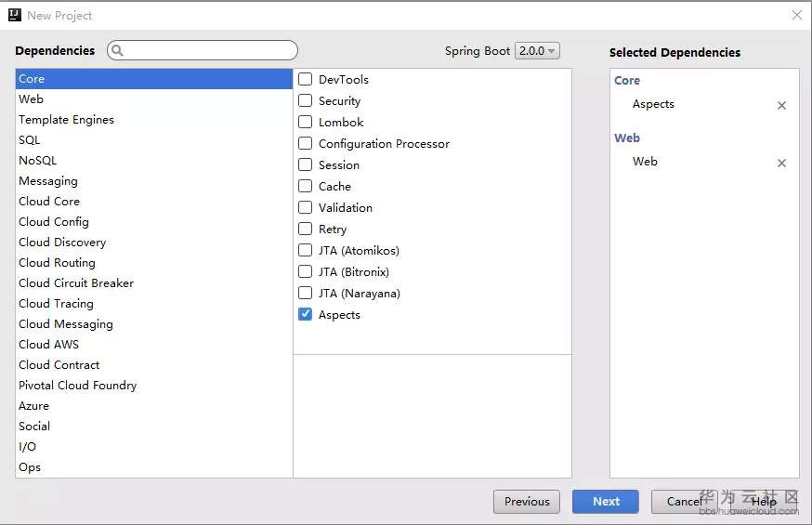Open the Cloud Core category
Image resolution: width=812 pixels, height=525 pixels.
154,202
